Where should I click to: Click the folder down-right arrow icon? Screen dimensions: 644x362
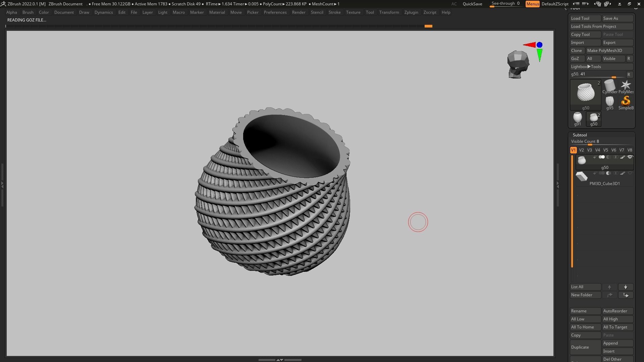point(626,295)
